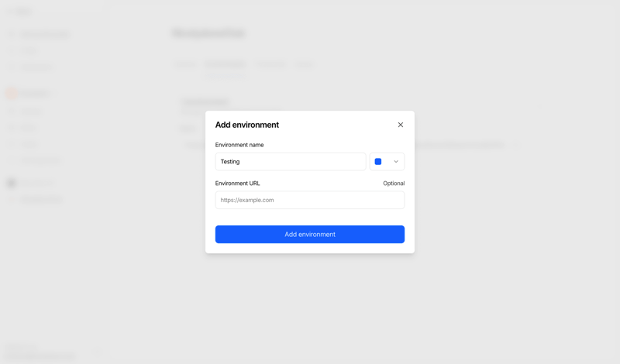620x364 pixels.
Task: Close the Add environment dialog
Action: point(401,125)
